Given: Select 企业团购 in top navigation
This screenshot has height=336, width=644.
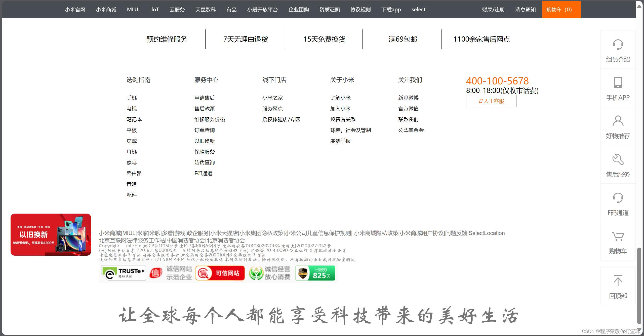Looking at the screenshot, I should tap(299, 10).
